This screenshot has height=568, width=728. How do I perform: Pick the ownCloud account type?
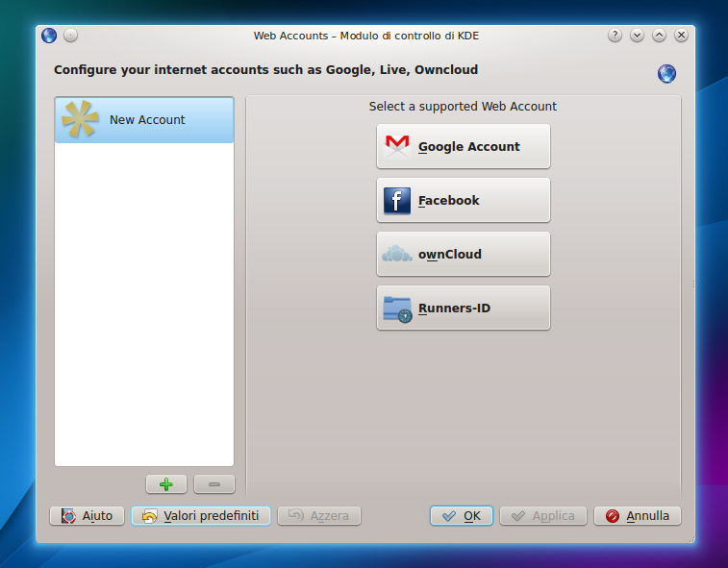tap(463, 254)
